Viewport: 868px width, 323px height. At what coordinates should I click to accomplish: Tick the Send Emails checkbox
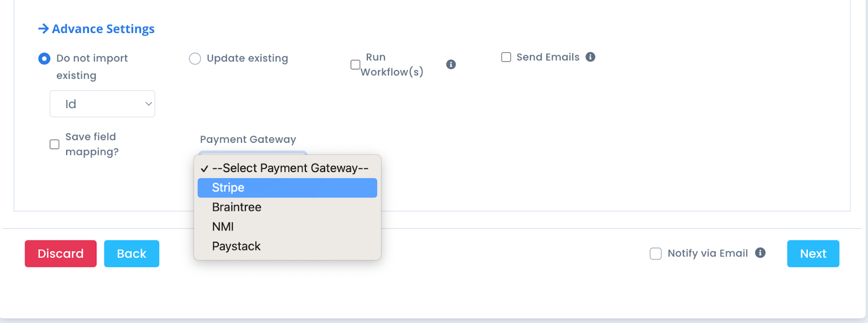(506, 57)
